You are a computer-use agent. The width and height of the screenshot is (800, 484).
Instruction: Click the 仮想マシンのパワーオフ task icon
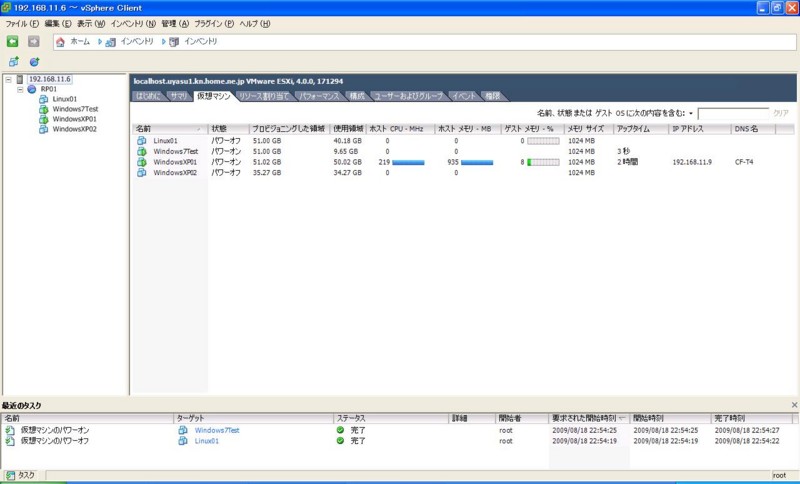pyautogui.click(x=10, y=441)
